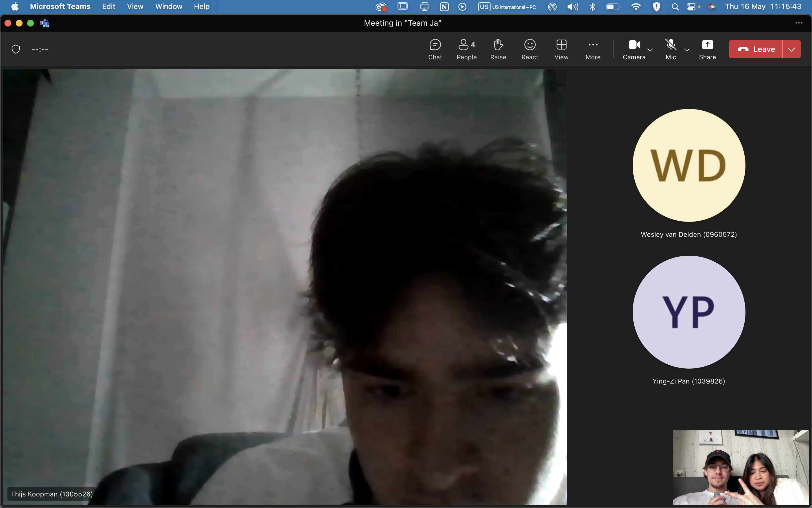The image size is (812, 508).
Task: Expand Mic device options chevron
Action: 687,50
